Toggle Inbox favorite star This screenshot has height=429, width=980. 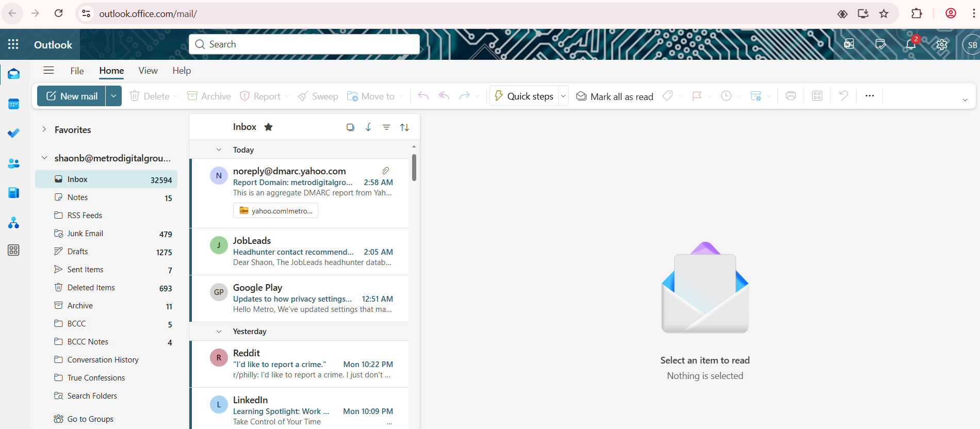click(x=268, y=127)
